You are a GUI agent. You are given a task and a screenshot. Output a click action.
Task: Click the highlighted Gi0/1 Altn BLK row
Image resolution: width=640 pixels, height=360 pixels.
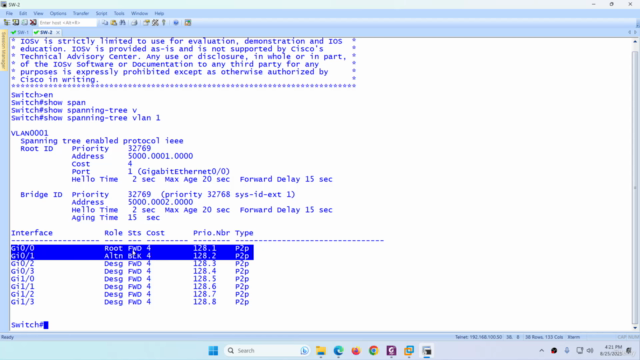pos(132,256)
